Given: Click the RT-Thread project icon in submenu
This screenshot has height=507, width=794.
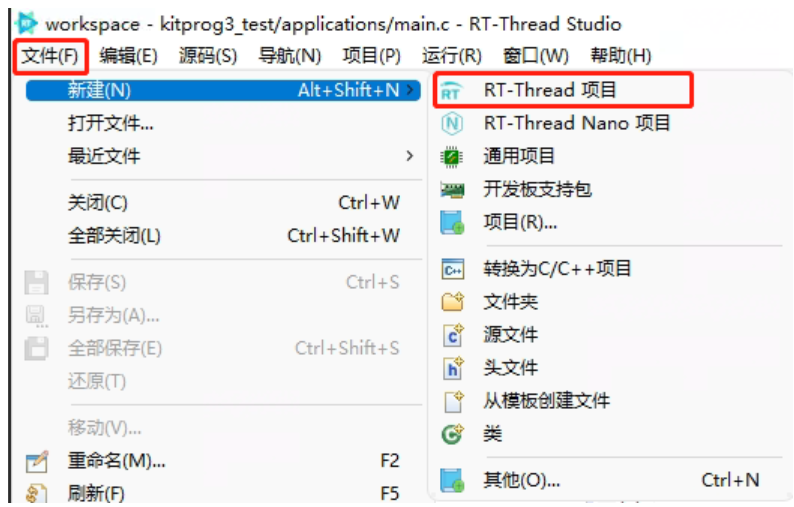Looking at the screenshot, I should coord(451,91).
